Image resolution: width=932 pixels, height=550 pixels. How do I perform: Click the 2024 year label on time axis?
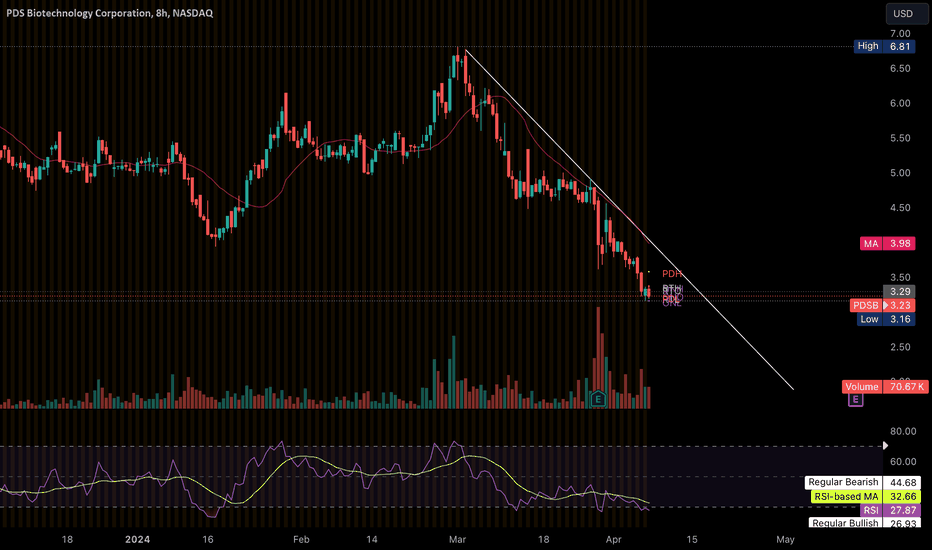pyautogui.click(x=137, y=539)
